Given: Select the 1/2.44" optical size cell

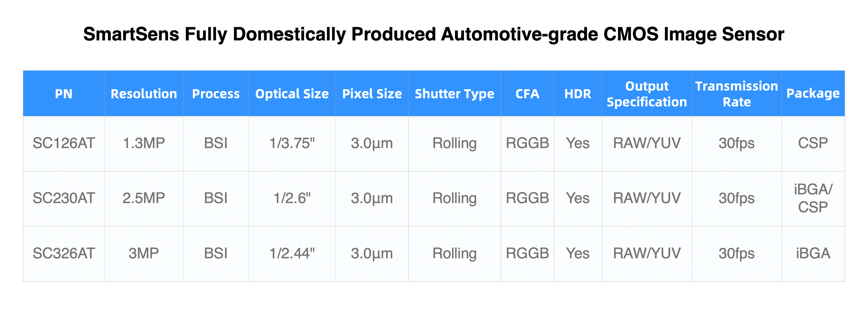Looking at the screenshot, I should click(x=292, y=253).
